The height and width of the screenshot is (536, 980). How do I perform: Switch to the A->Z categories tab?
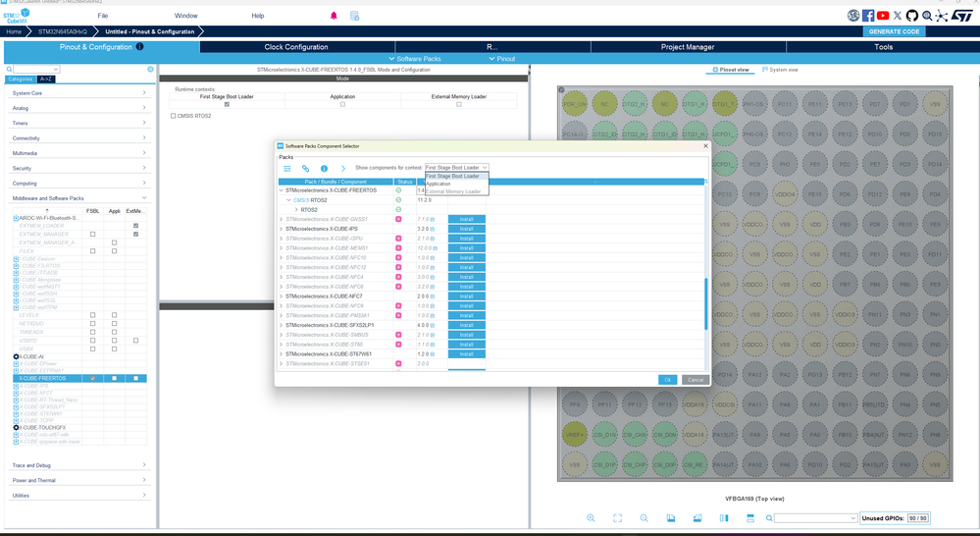coord(46,80)
